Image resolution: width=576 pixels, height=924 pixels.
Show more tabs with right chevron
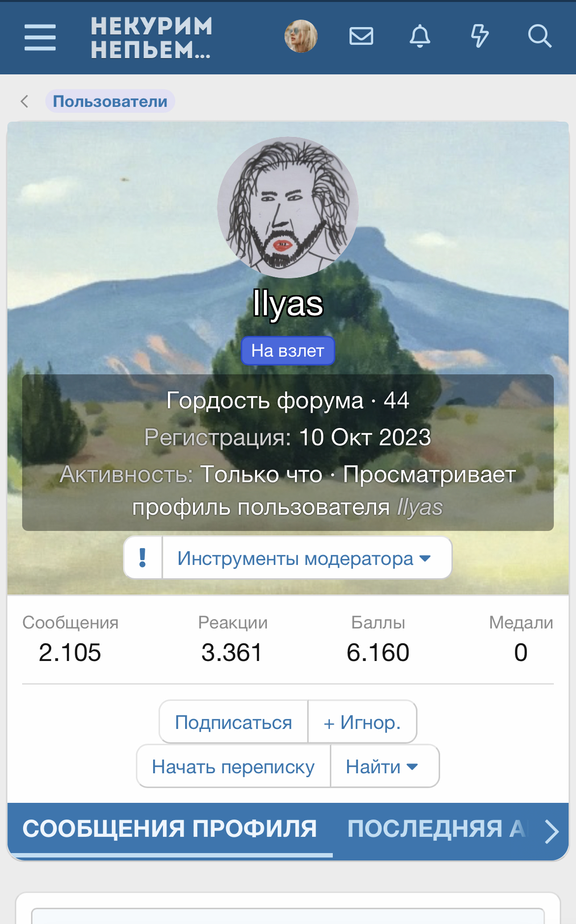(551, 832)
